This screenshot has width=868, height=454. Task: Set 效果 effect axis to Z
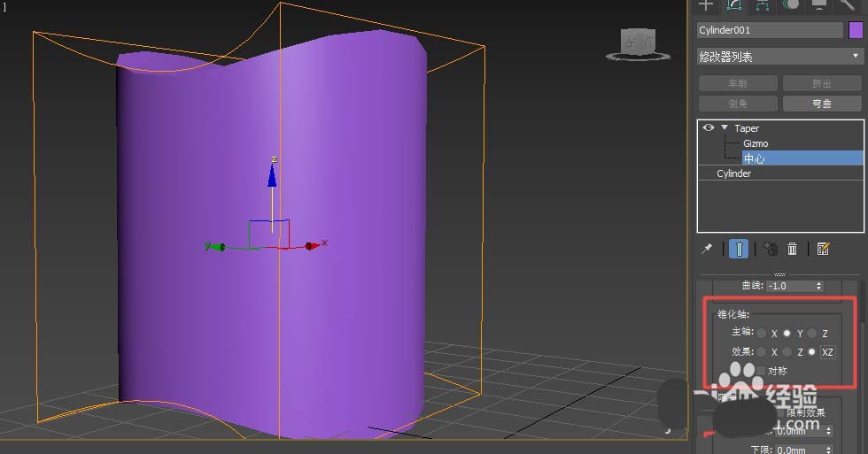787,351
